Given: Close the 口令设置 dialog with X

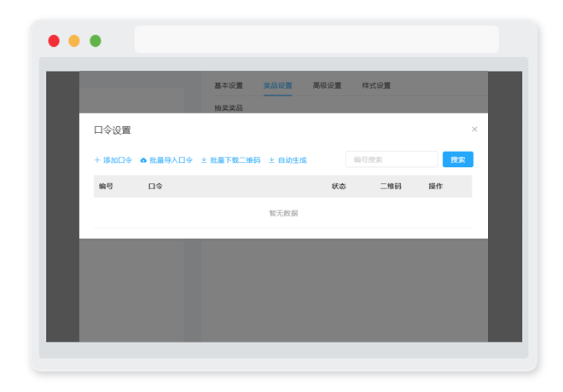Looking at the screenshot, I should [474, 130].
